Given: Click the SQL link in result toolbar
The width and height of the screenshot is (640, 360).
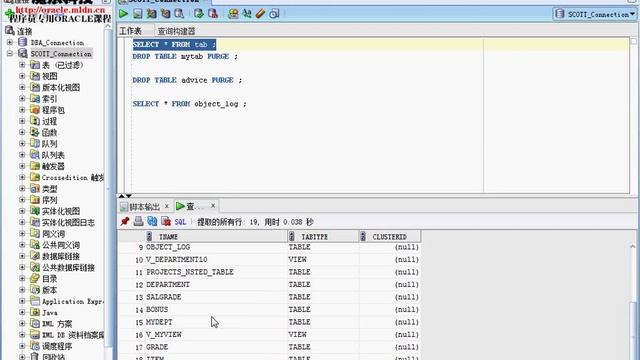Looking at the screenshot, I should pos(180,222).
